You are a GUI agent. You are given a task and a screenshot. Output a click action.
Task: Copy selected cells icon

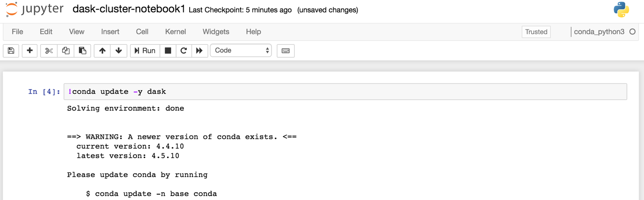66,51
